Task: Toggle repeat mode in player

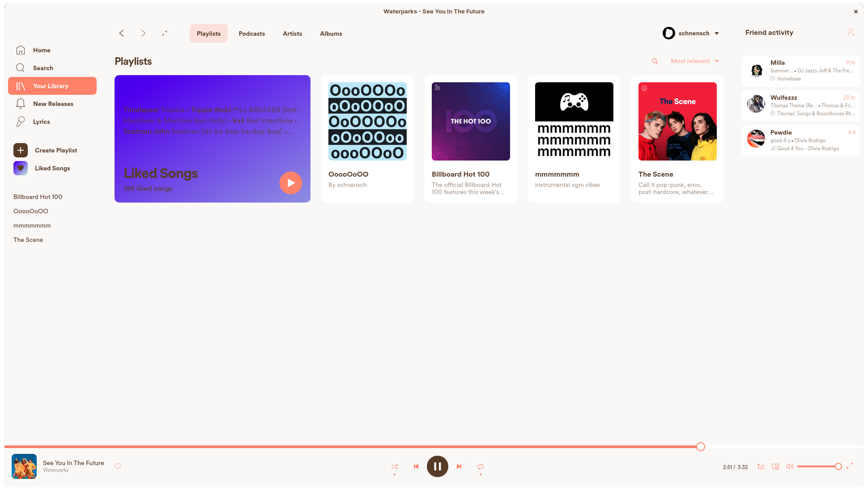Action: (x=481, y=466)
